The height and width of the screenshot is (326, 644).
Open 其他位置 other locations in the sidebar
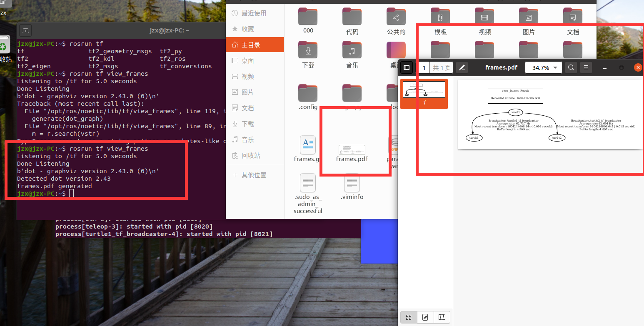tap(255, 175)
